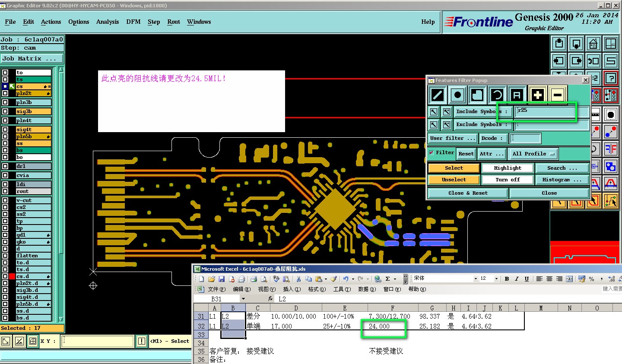
Task: Click the Excel New document icon
Action: (201, 279)
